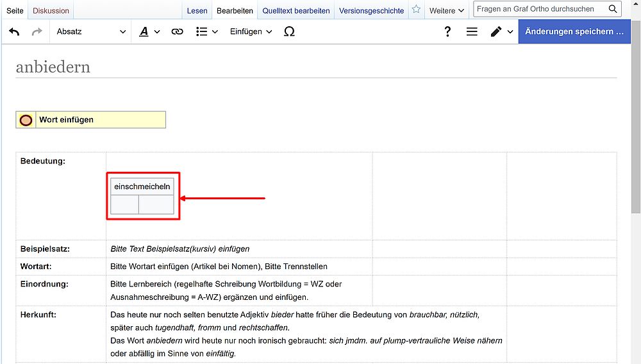Click the circle icon beside Wort einfügen
Screen dimensions: 641x364
click(26, 120)
